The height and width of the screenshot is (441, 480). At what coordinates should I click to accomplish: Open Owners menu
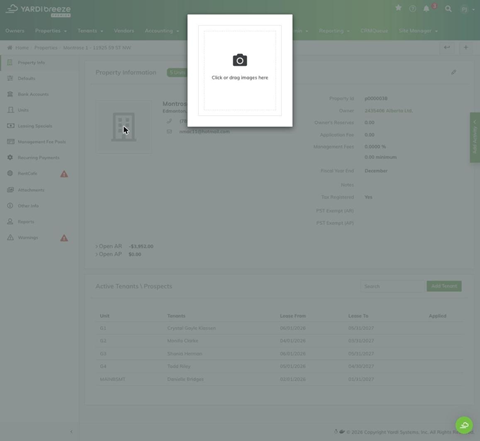pos(15,31)
